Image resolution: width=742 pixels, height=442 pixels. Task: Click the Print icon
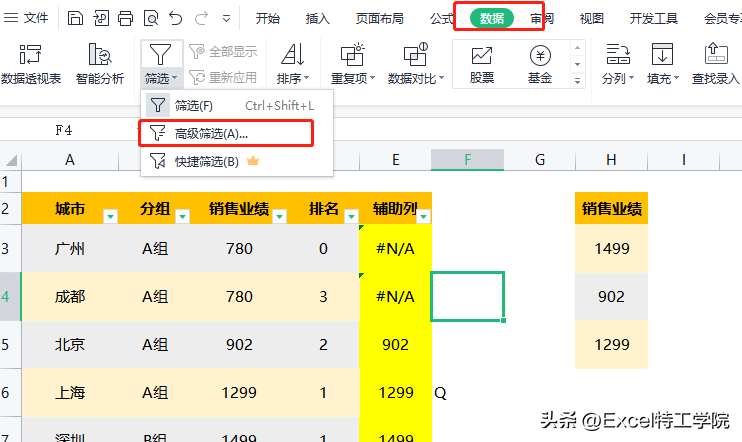click(x=125, y=18)
